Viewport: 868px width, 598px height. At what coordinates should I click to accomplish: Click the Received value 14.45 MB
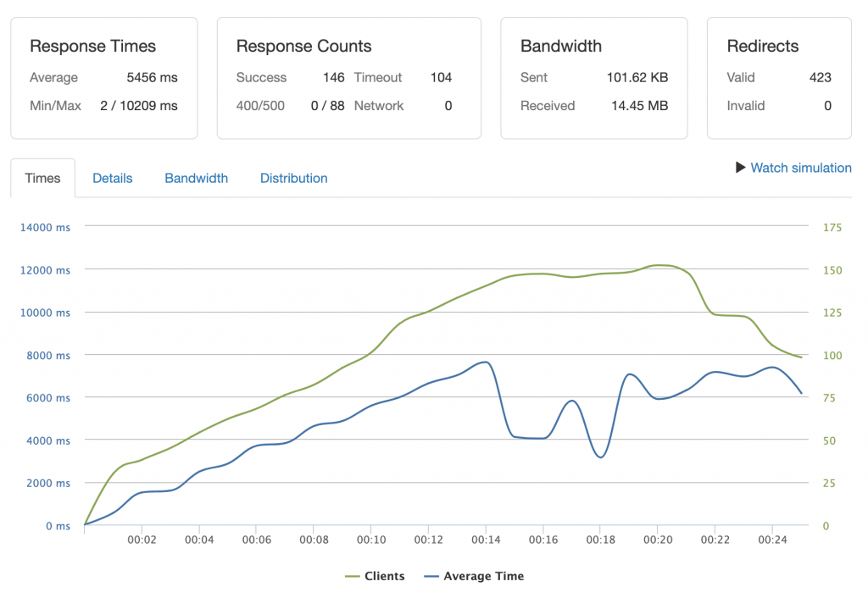coord(639,106)
